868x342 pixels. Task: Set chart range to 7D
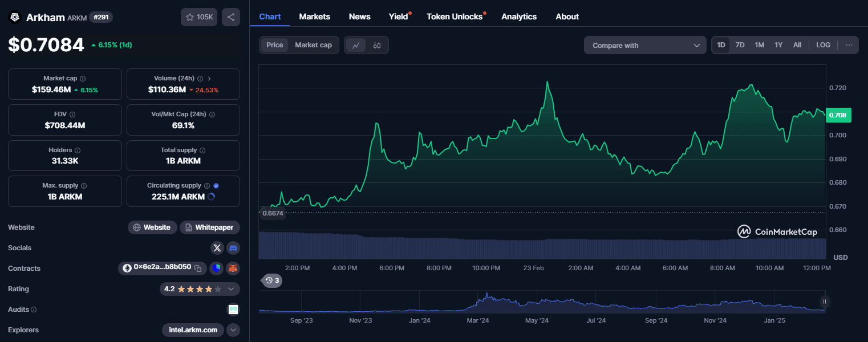coord(740,45)
